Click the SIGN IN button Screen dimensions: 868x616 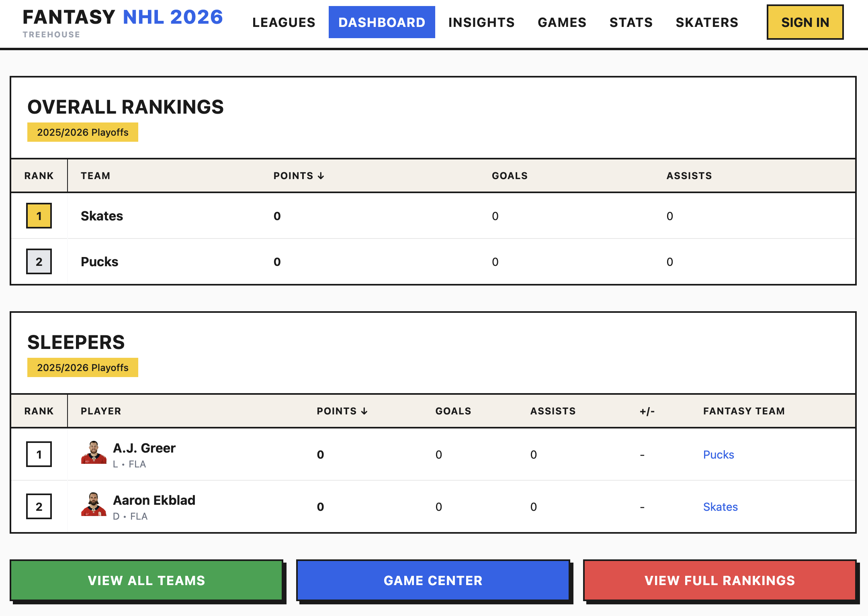coord(805,22)
